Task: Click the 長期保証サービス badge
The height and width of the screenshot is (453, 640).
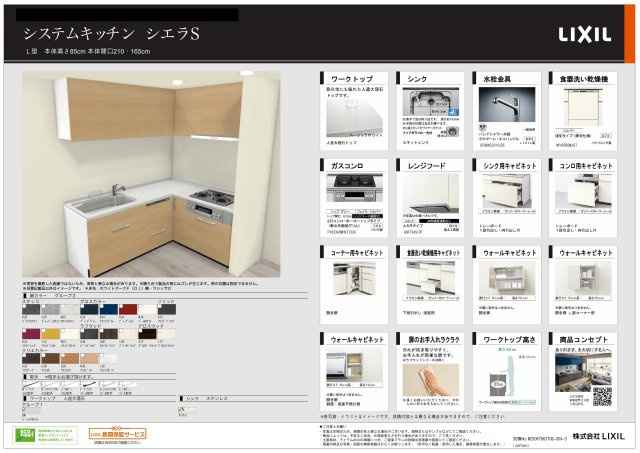Action: (118, 434)
